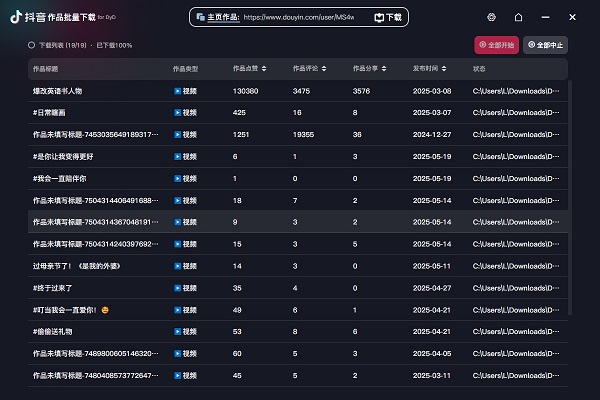Viewport: 600px width, 400px height.
Task: Click publish date 2025-03-08
Action: tap(432, 91)
